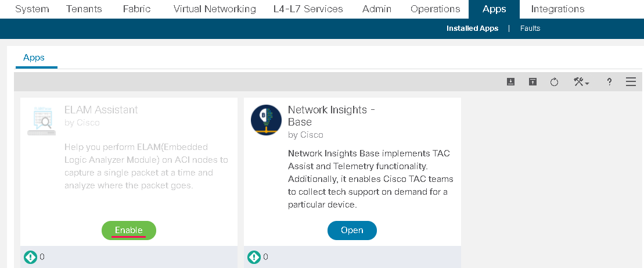Go to Installed Apps submenu

tap(472, 28)
